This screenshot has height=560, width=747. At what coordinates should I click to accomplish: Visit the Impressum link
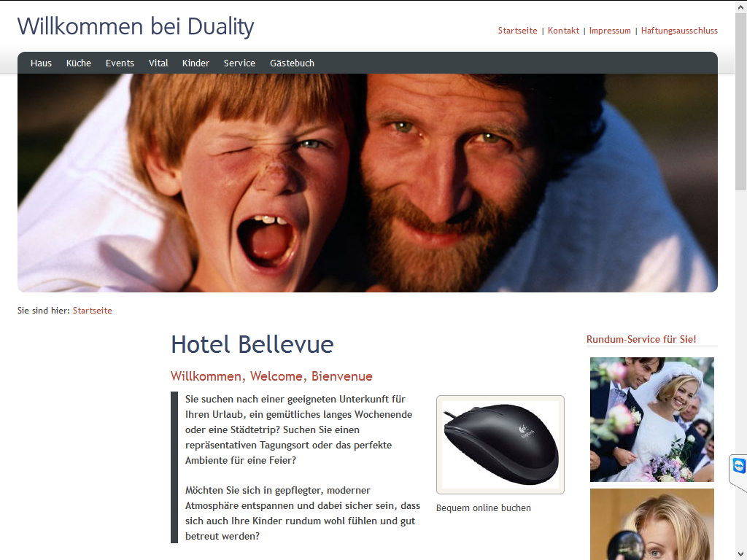click(610, 31)
